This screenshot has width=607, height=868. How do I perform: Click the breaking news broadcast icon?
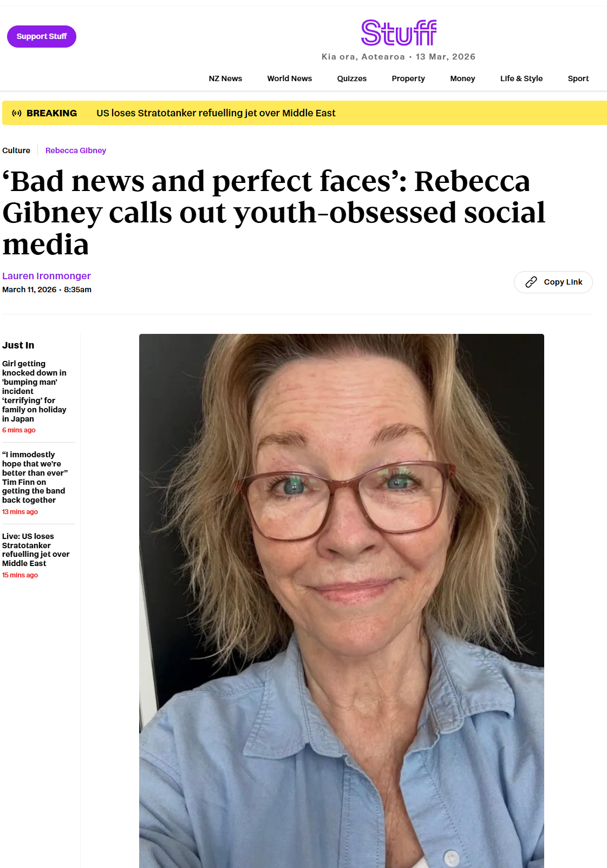17,113
